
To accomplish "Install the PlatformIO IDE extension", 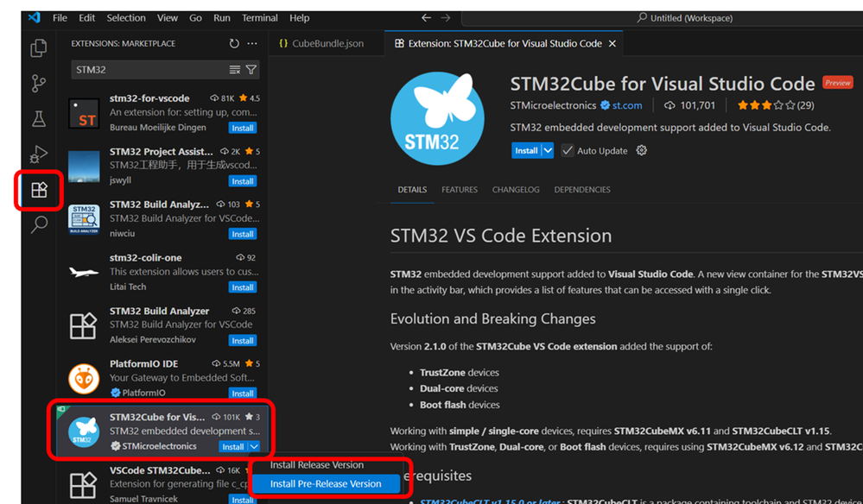I will [242, 394].
